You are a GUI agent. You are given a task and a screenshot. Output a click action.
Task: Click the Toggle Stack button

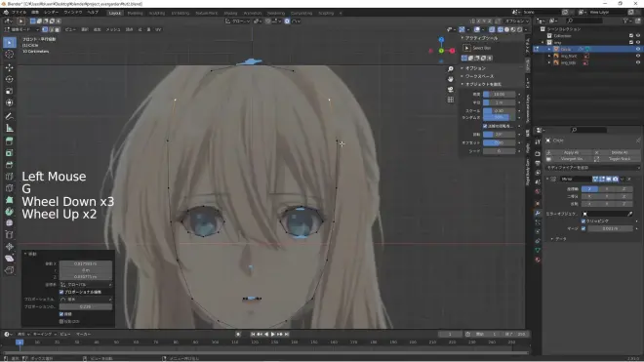(617, 159)
